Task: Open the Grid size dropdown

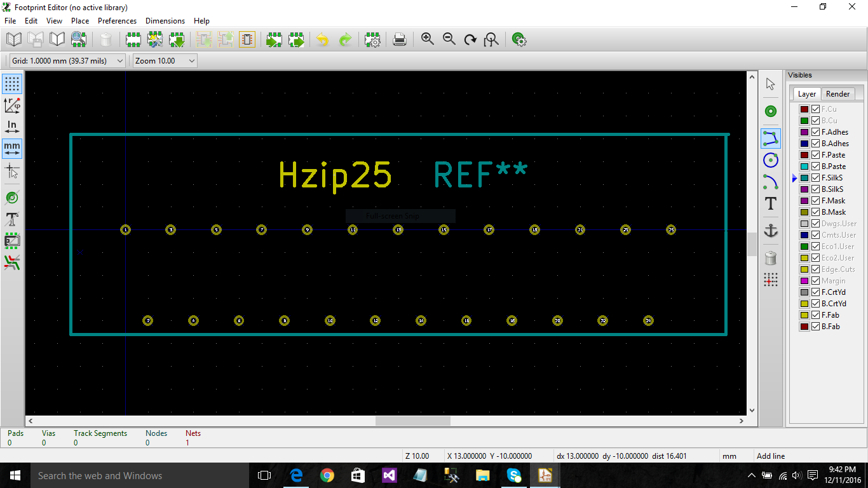Action: 68,61
